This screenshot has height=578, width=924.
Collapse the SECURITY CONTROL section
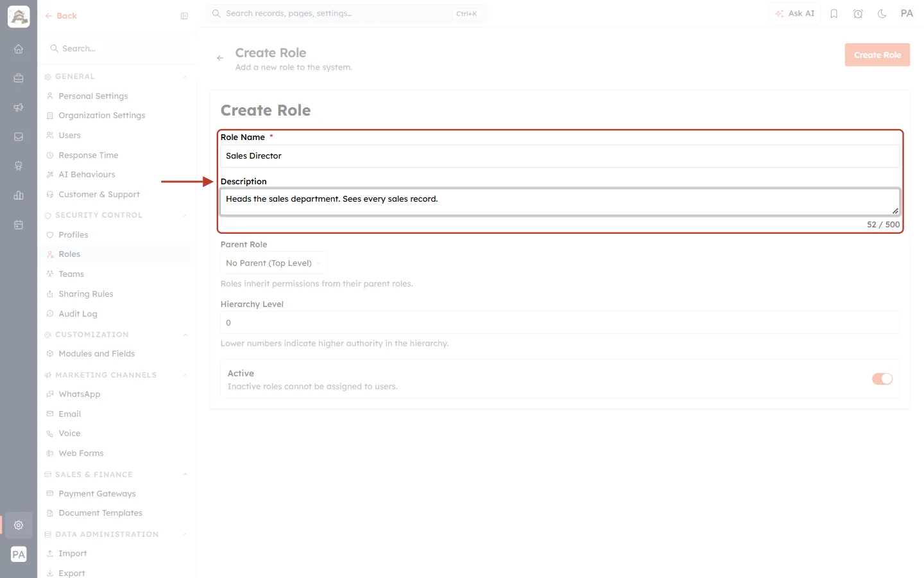click(185, 216)
